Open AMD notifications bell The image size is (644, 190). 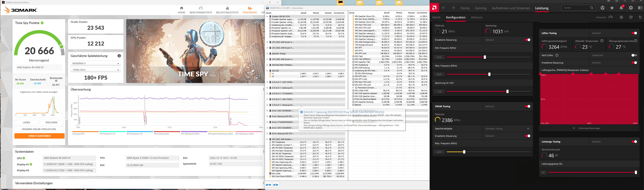click(x=621, y=8)
